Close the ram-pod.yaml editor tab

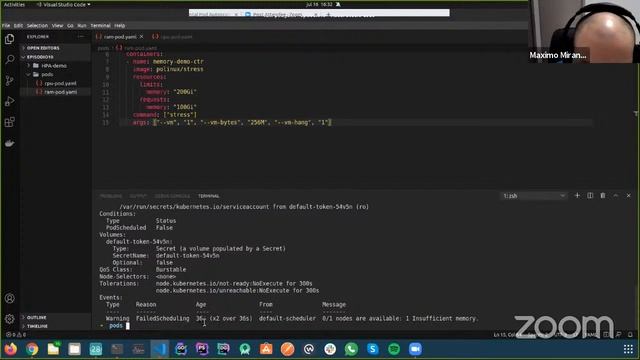(142, 37)
